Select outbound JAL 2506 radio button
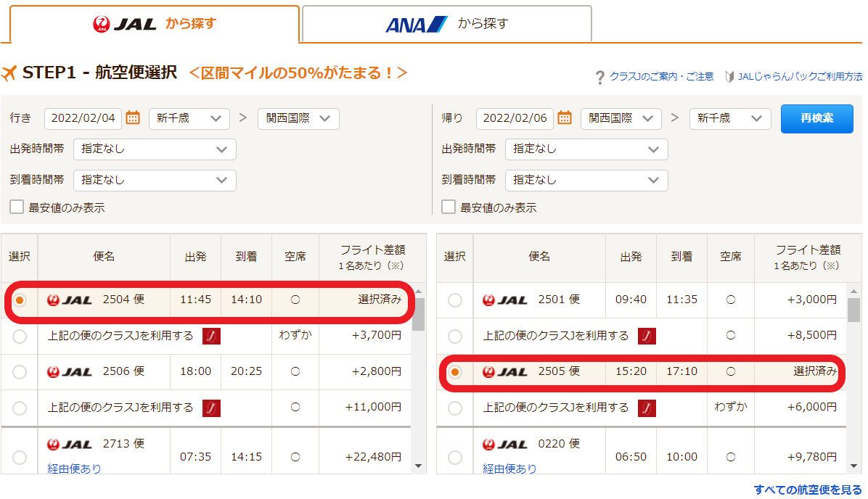868x499 pixels. [20, 372]
